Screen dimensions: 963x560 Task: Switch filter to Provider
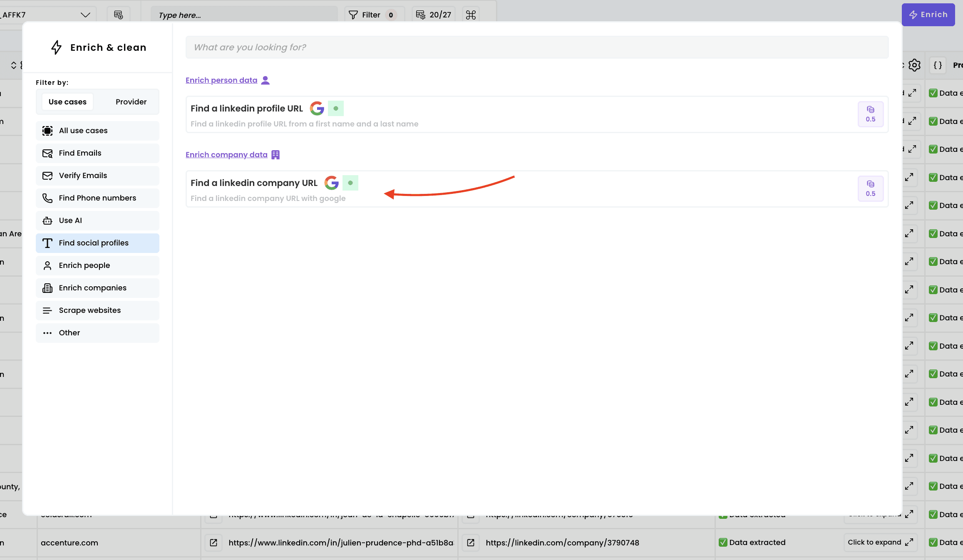pos(131,102)
